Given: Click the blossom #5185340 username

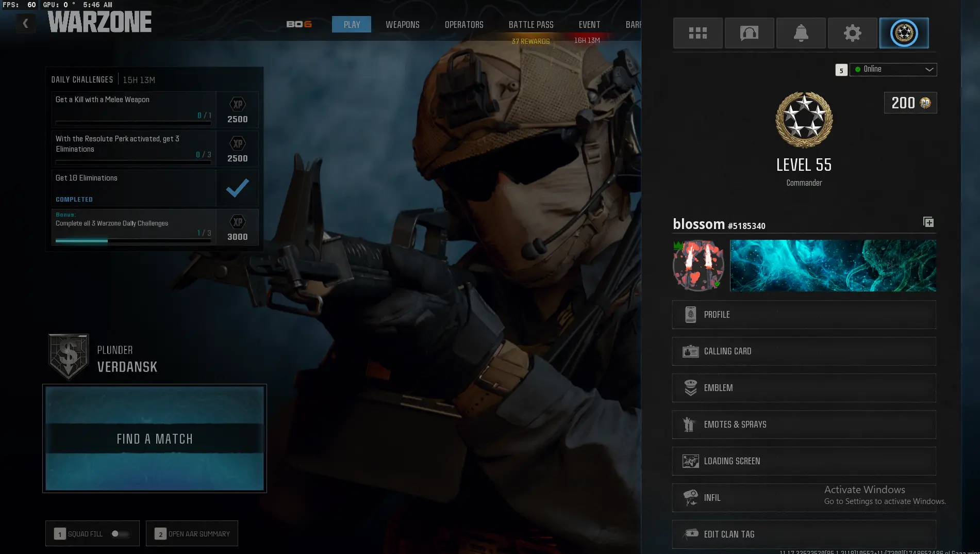Looking at the screenshot, I should click(719, 224).
